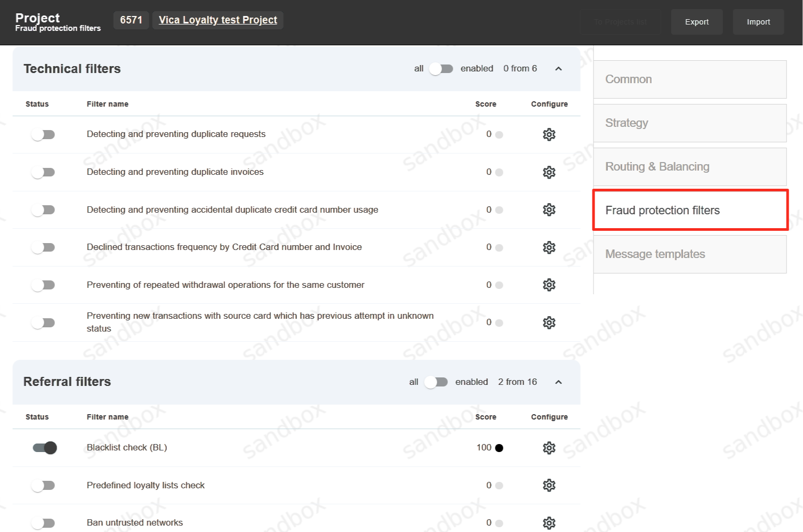Enable duplicate requests detection toggle
The image size is (803, 532).
43,134
